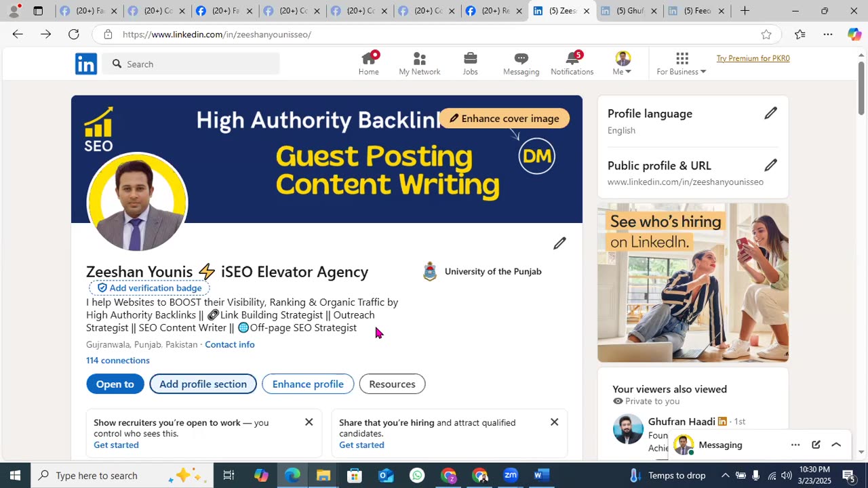The height and width of the screenshot is (488, 868).
Task: Open browser settings and more menu
Action: tap(828, 35)
